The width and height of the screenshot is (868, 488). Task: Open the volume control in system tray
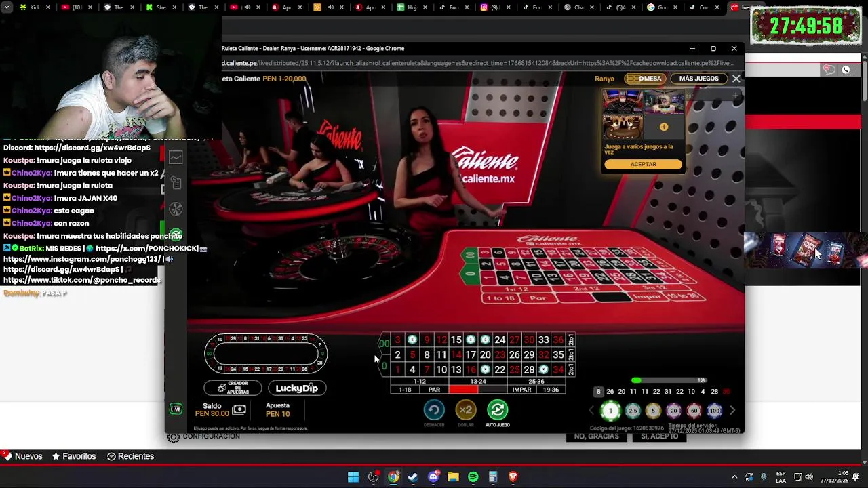[809, 477]
